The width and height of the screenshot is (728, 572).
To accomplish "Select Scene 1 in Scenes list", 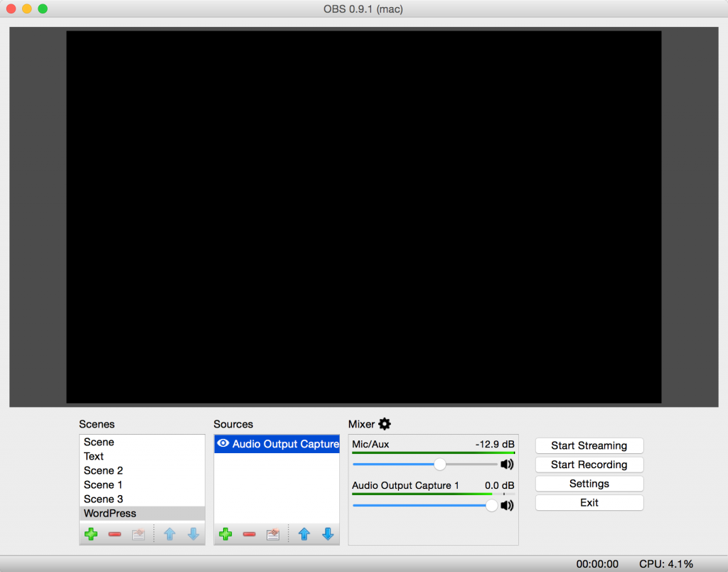I will (142, 485).
